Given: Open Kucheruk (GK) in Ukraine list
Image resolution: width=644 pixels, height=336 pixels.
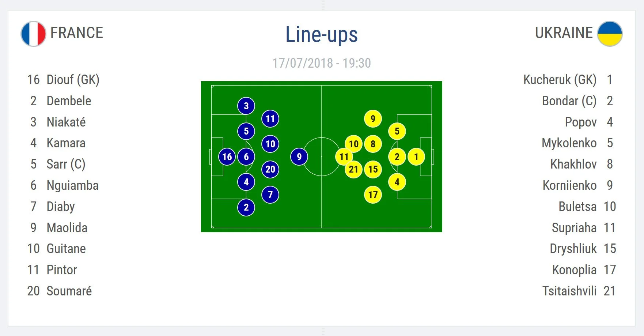Looking at the screenshot, I should click(x=560, y=80).
